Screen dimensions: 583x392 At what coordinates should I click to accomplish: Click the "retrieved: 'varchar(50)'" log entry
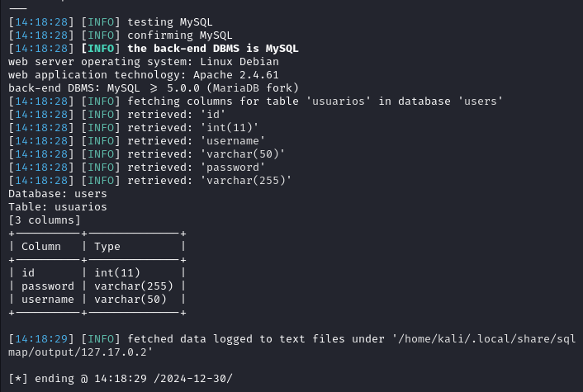click(x=146, y=154)
